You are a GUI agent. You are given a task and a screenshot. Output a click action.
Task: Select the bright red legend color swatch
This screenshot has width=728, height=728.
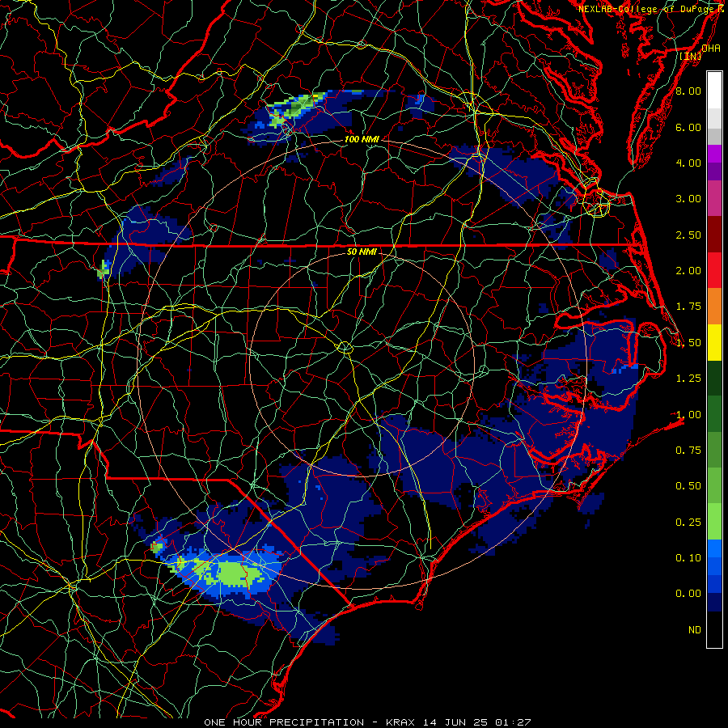(714, 270)
